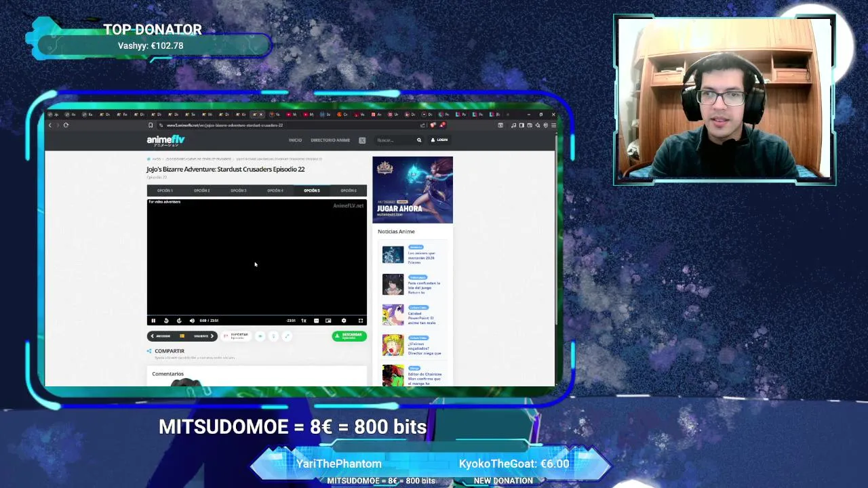Click the search magnifier icon

coord(419,140)
